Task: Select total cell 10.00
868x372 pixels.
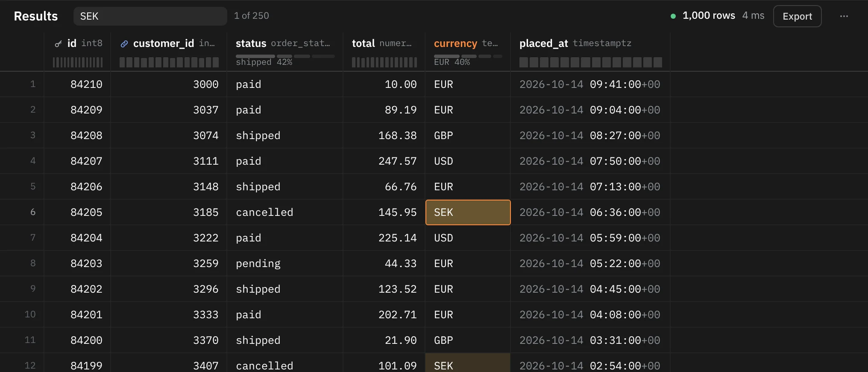Action: (x=384, y=84)
